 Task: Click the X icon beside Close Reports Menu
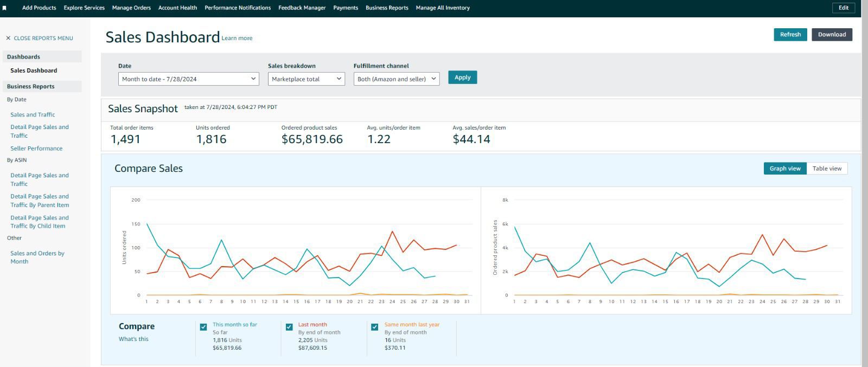tap(8, 38)
